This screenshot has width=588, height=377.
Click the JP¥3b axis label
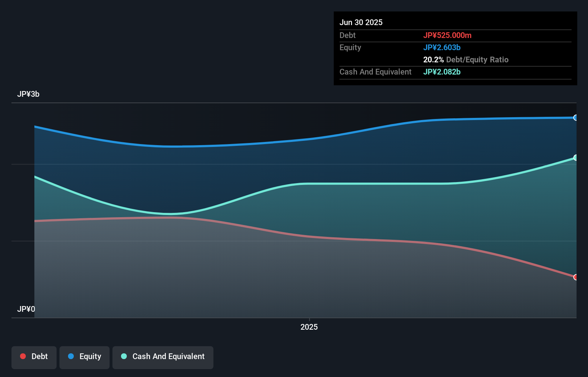(x=29, y=94)
